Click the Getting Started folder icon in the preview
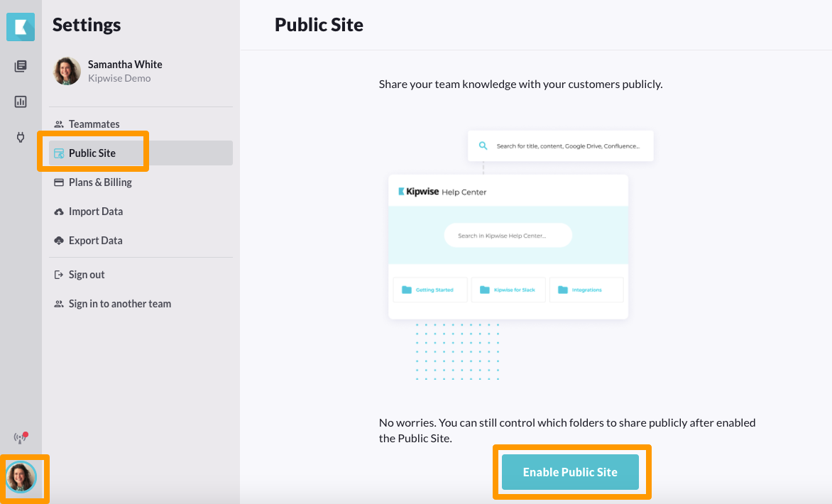Viewport: 832px width, 504px height. point(406,289)
